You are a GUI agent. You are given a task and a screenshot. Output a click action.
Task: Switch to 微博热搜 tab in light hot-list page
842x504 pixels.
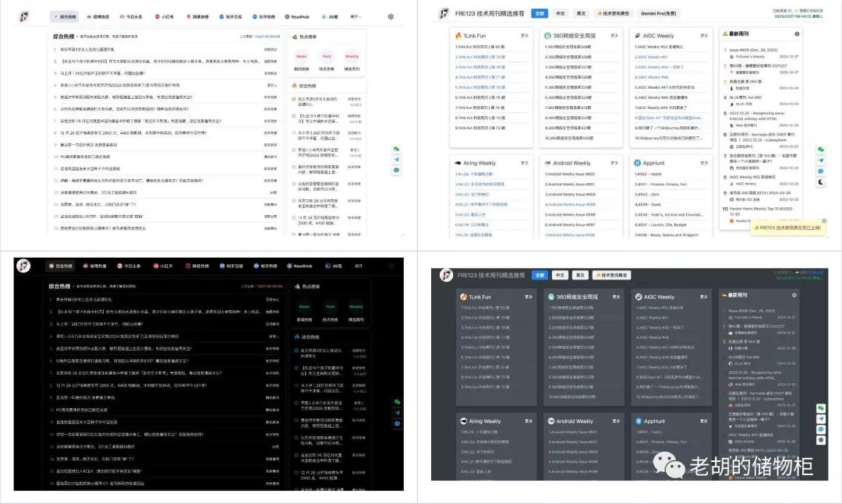pos(97,16)
